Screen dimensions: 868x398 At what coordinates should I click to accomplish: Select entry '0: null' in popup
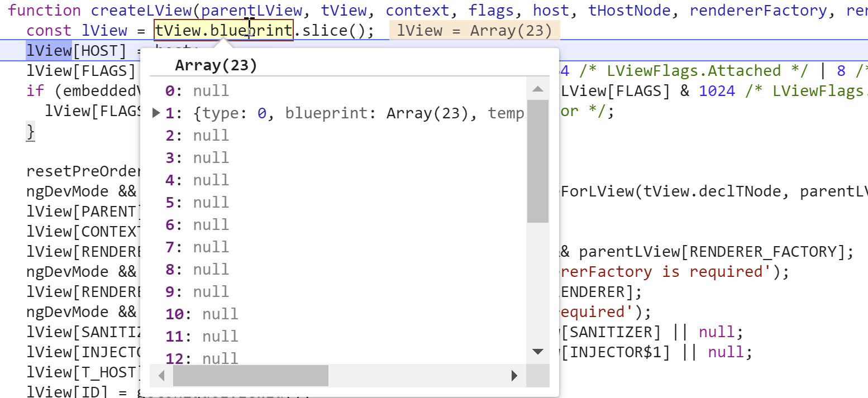coord(197,91)
